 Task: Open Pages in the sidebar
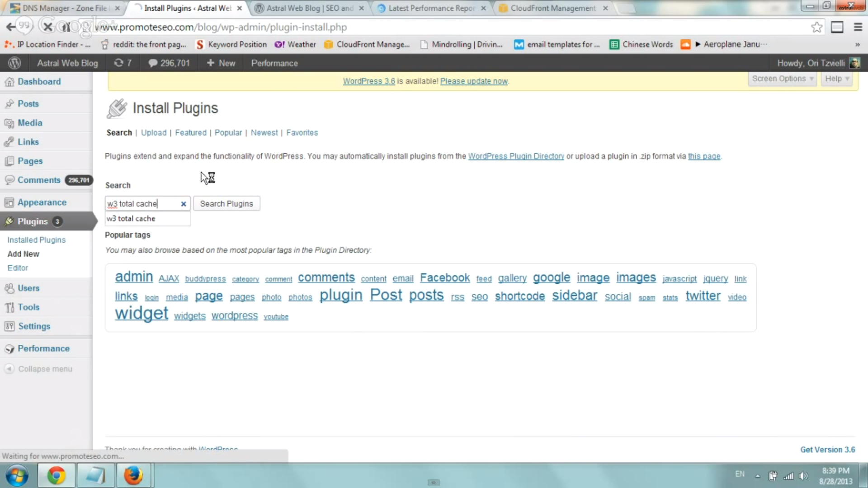pos(30,161)
